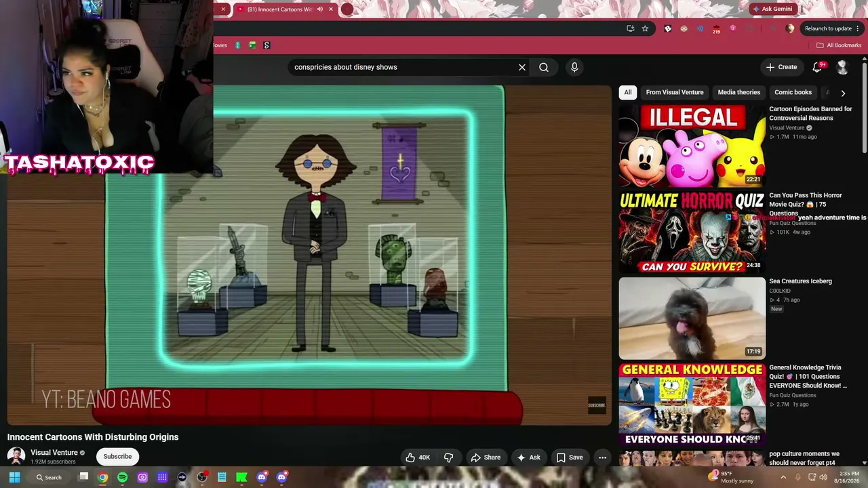Open the Windows Start menu
Image resolution: width=868 pixels, height=488 pixels.
14,477
